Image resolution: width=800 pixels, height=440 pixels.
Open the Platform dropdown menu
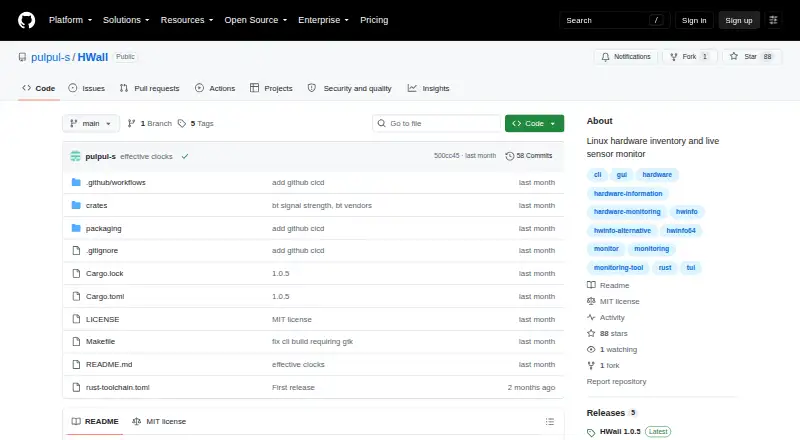click(70, 20)
